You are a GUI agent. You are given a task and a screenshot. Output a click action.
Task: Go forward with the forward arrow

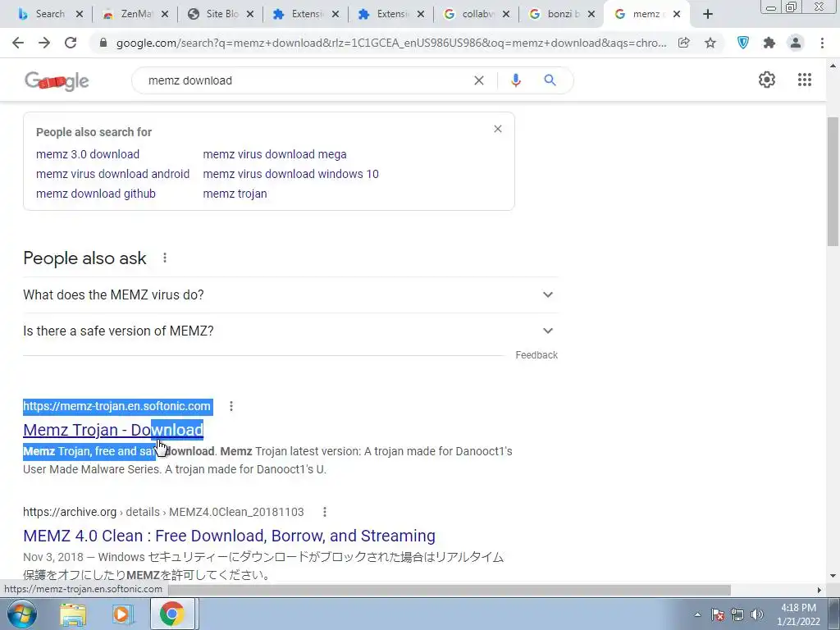44,43
